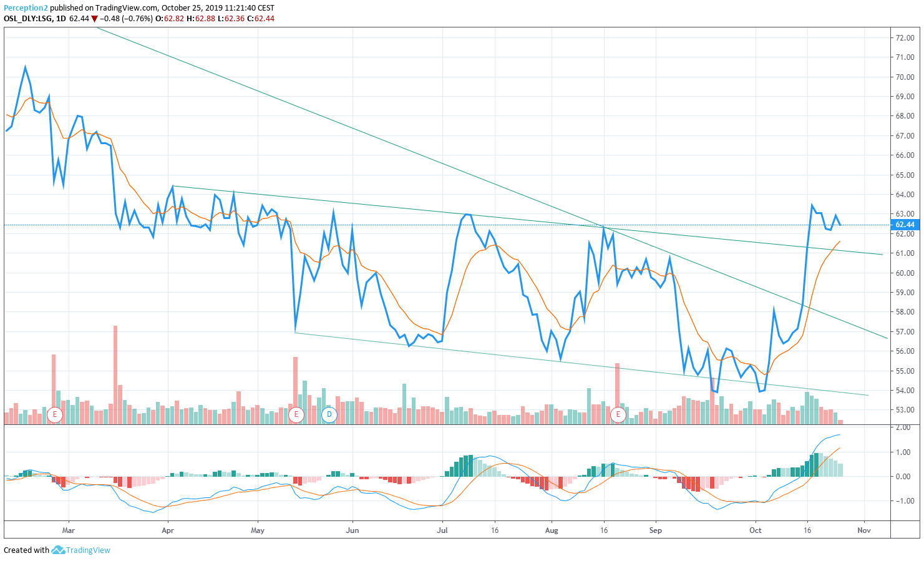Viewport: 924px width, 561px height.
Task: Click the 1.00 MACD axis label
Action: pos(903,452)
